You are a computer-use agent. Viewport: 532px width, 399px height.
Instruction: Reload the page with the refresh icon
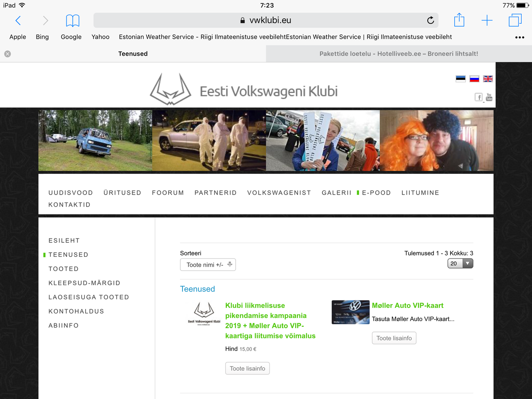coord(431,20)
